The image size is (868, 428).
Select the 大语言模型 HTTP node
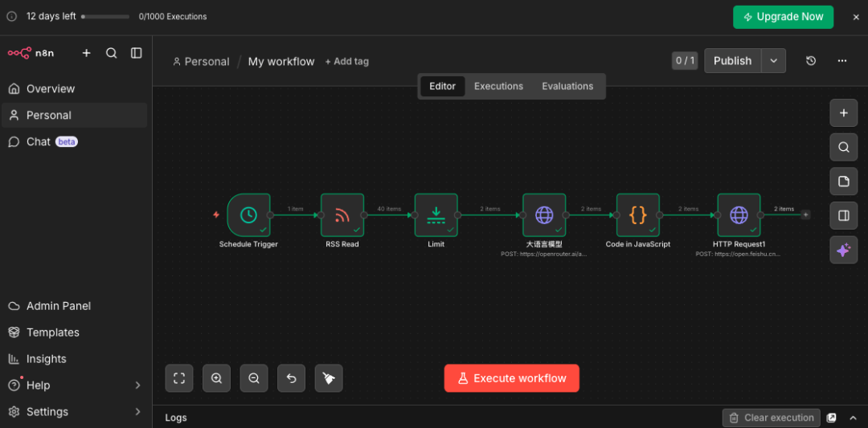[x=544, y=215]
